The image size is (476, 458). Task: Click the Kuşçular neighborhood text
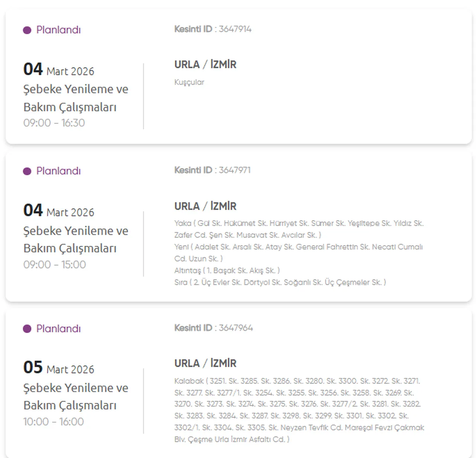point(189,82)
